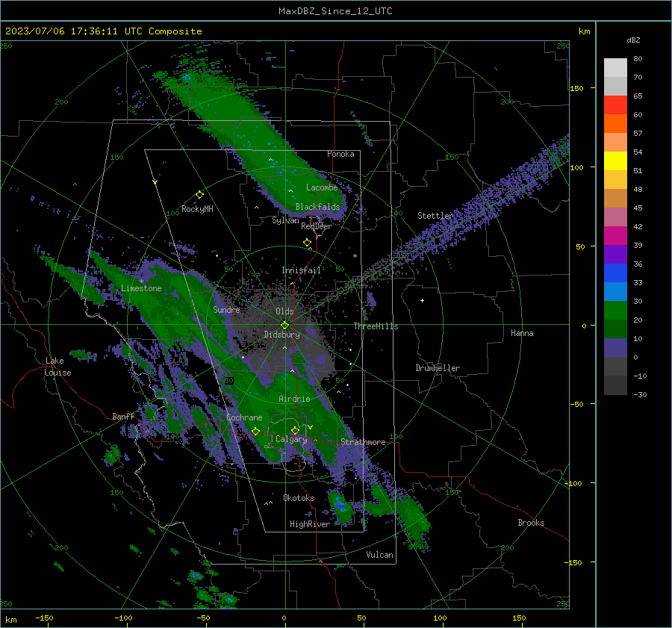Image resolution: width=672 pixels, height=628 pixels.
Task: Click the yellow diamond marker above Calgary label
Action: 295,430
